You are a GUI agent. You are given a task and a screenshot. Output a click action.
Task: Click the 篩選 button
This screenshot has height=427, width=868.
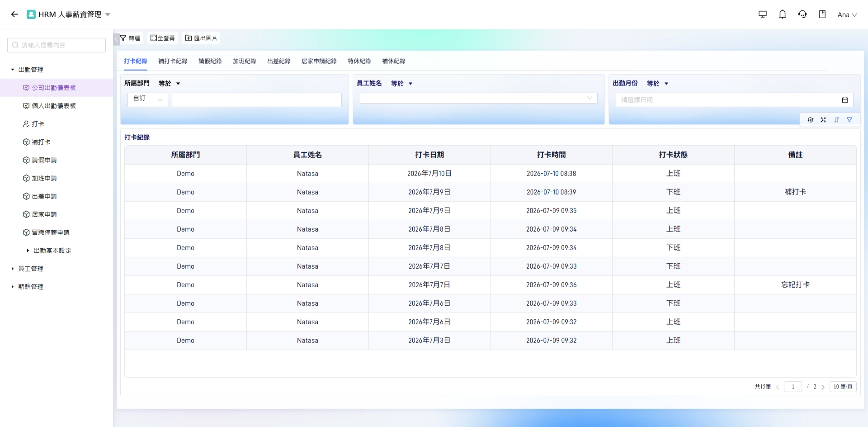pyautogui.click(x=130, y=38)
